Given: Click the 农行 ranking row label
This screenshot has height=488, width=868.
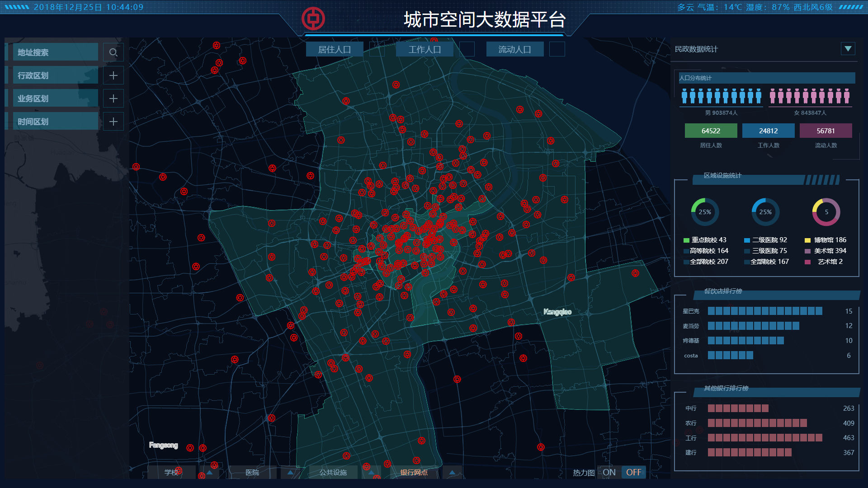Looking at the screenshot, I should tap(691, 423).
